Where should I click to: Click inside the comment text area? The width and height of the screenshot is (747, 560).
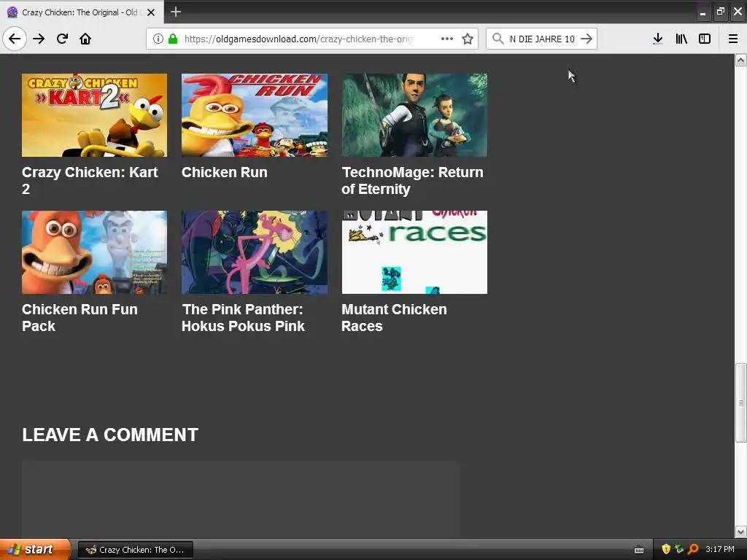tap(241, 499)
